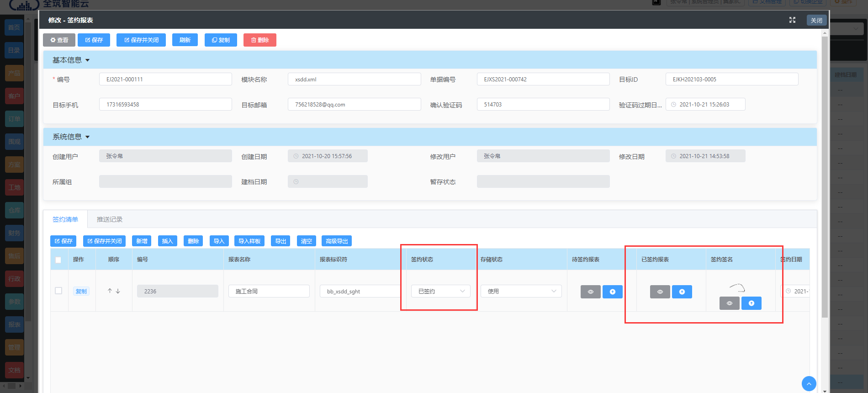Click upload icon under 已签约报表 column
Screen dimensions: 868x393
(682, 292)
